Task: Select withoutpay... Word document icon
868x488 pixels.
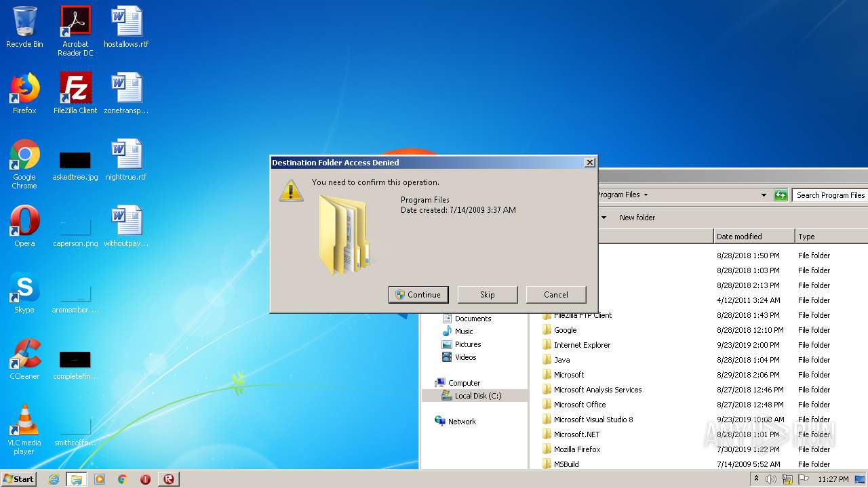Action: click(x=126, y=227)
